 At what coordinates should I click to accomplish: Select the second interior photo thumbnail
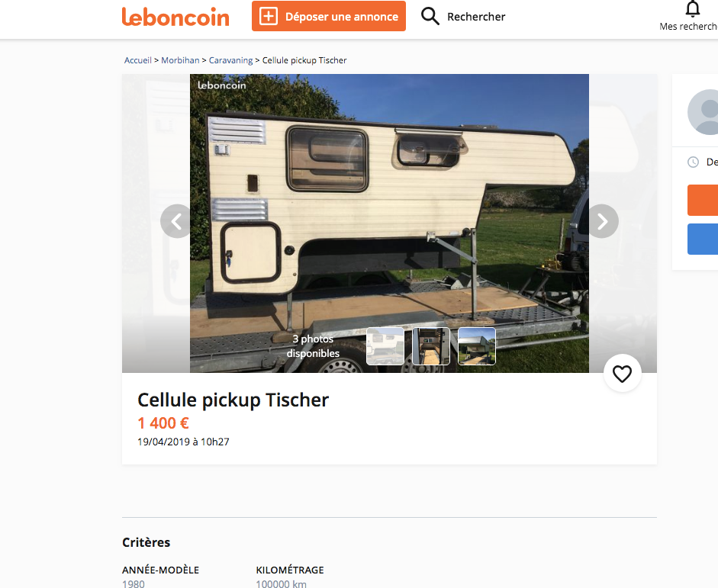click(x=431, y=346)
